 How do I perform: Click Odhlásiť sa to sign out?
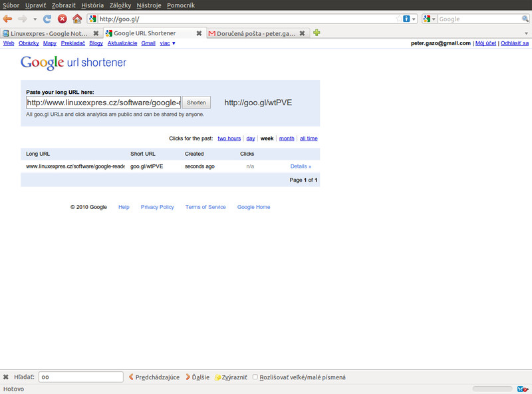coord(515,43)
